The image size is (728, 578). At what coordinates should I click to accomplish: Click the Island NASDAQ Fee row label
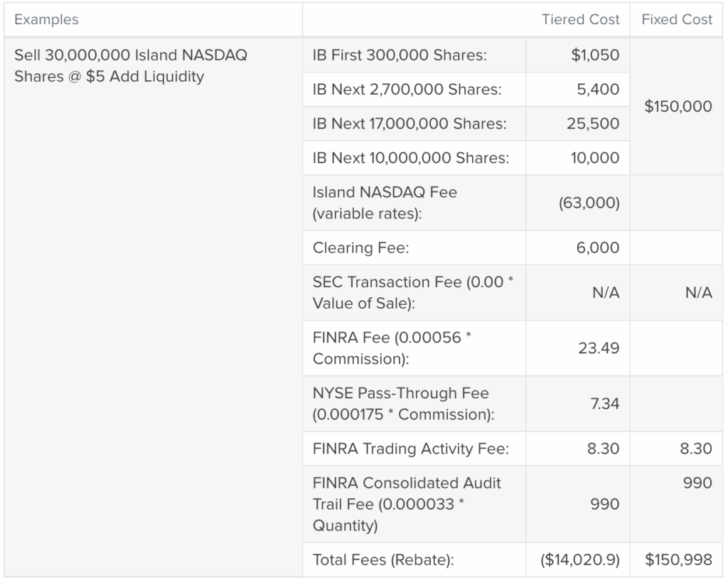(385, 203)
